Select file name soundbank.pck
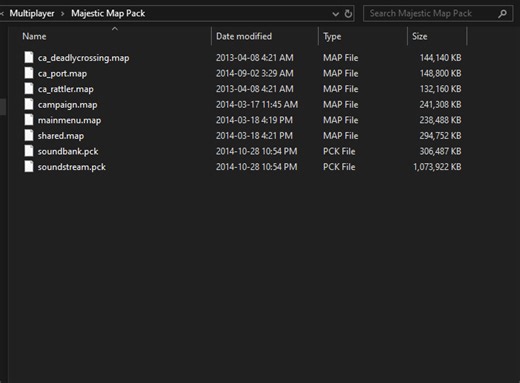The image size is (520, 383). 68,151
